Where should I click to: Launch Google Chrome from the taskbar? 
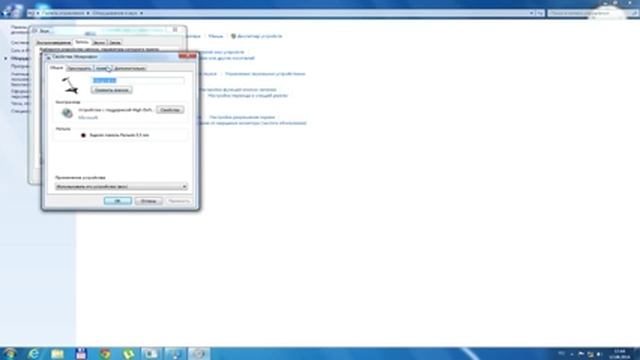(105, 353)
